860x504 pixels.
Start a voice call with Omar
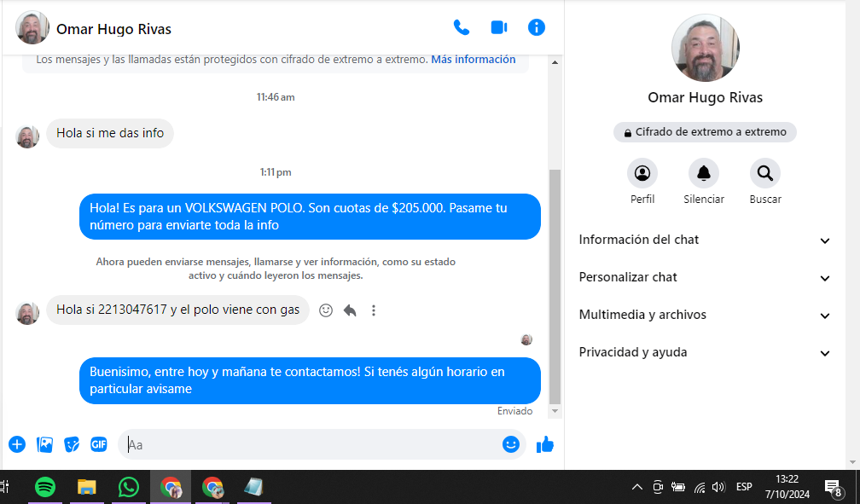pos(462,27)
